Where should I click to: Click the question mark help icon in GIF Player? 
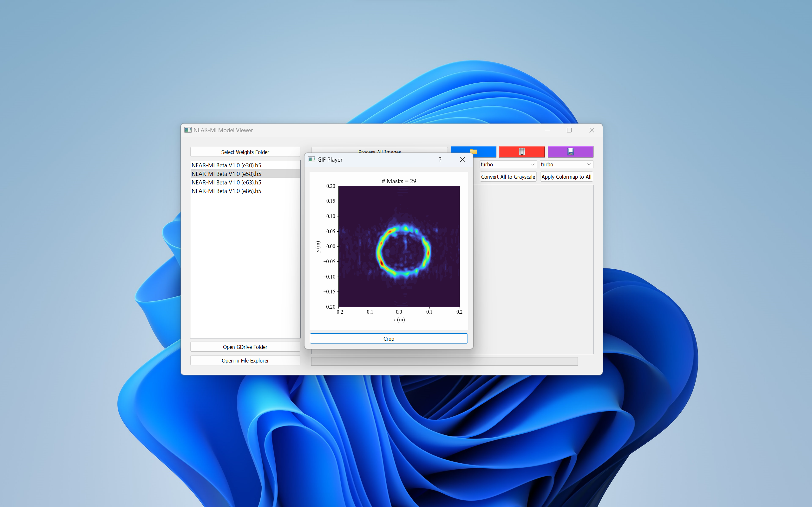click(x=440, y=160)
